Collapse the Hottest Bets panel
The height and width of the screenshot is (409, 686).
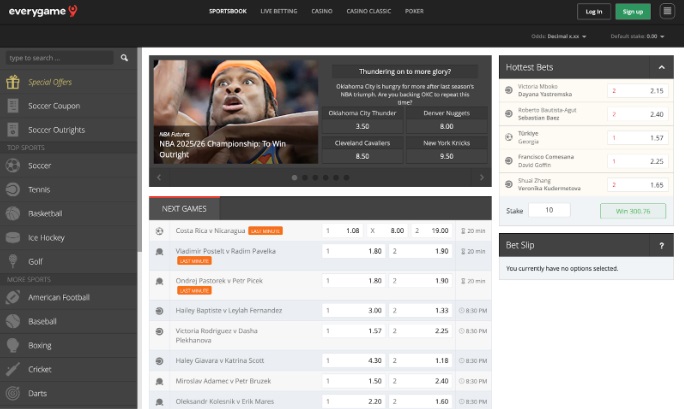pyautogui.click(x=660, y=67)
